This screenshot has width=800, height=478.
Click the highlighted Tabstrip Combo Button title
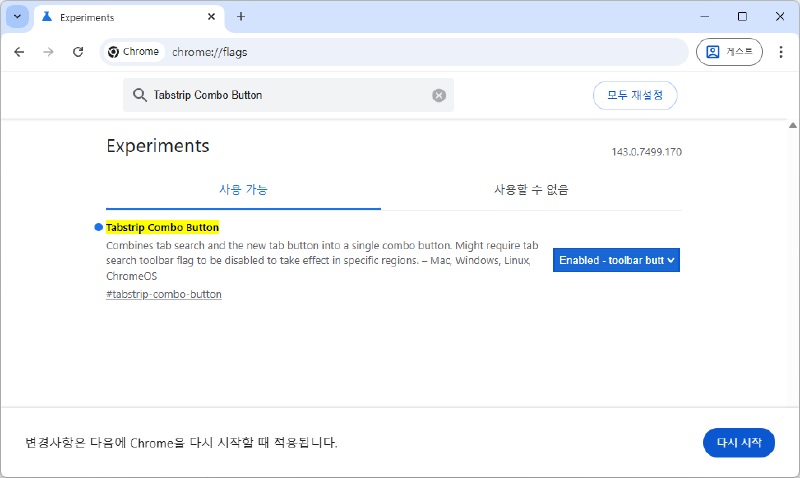(162, 228)
